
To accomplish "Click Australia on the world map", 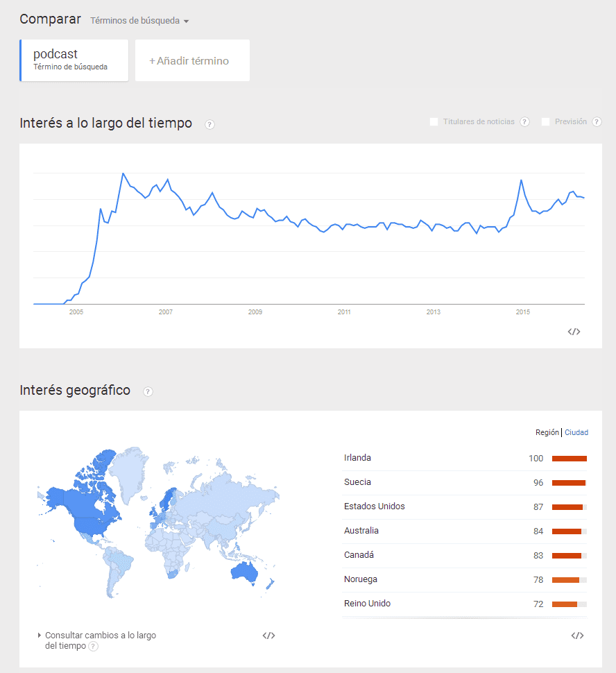I will point(244,572).
